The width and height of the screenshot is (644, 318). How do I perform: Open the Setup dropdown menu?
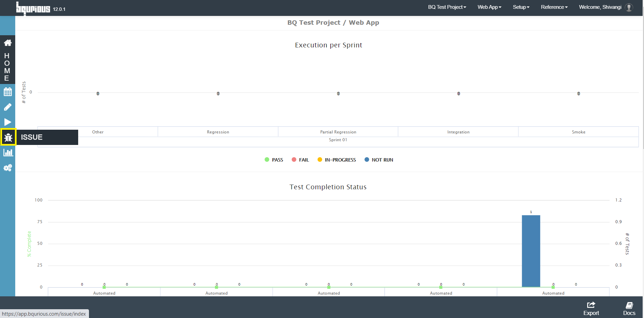tap(521, 7)
